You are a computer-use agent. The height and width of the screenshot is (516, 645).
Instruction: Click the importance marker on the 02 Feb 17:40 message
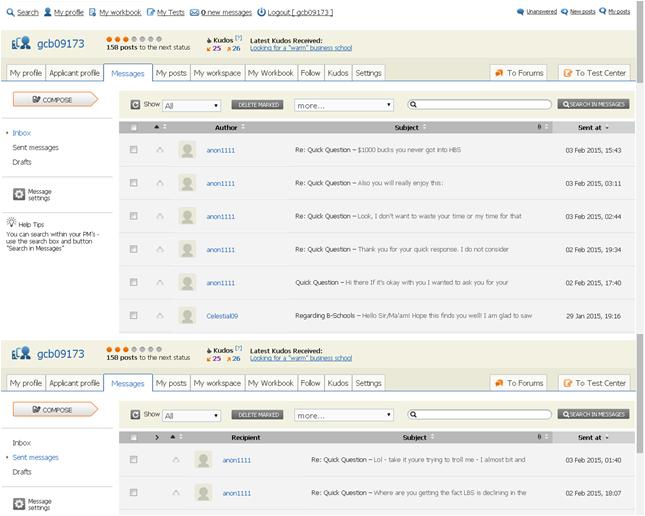(x=160, y=283)
